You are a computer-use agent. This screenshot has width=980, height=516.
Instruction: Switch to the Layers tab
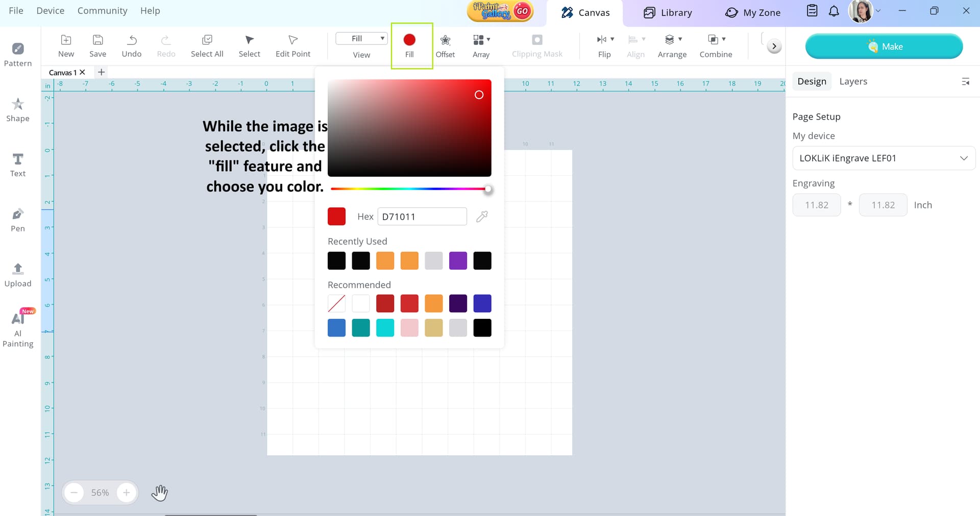point(853,81)
